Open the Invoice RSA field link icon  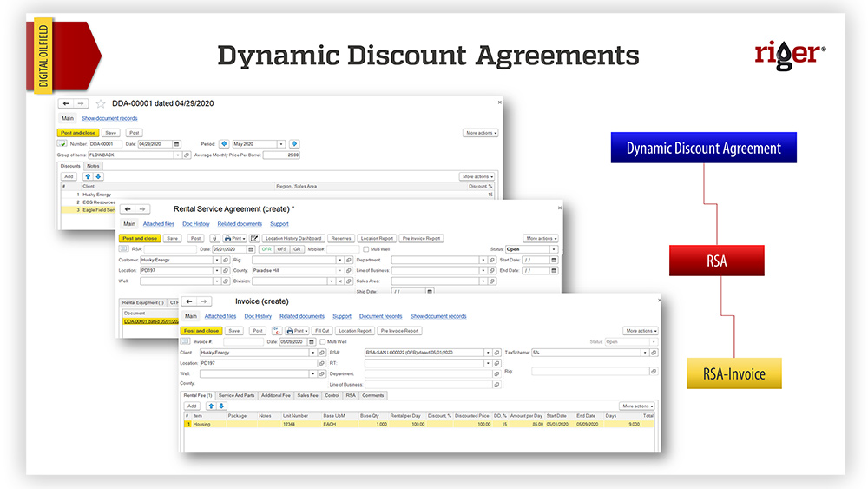pos(496,353)
